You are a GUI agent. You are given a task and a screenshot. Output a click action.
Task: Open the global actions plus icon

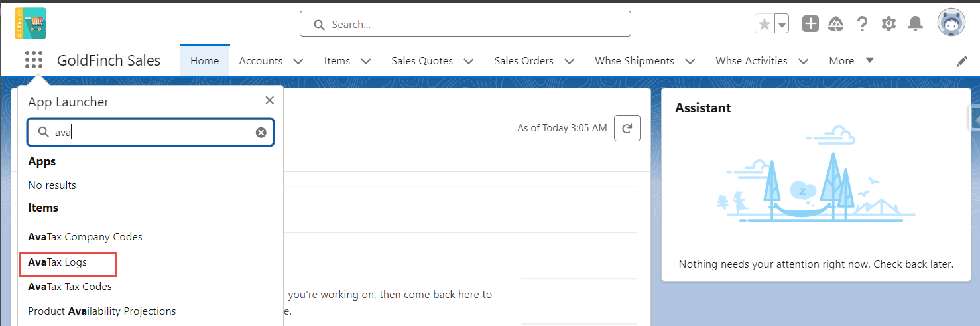tap(810, 24)
